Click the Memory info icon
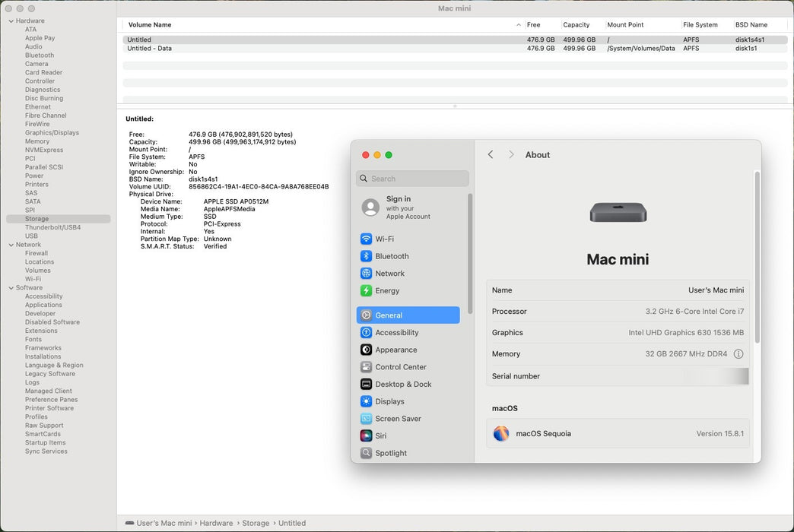The image size is (794, 532). pyautogui.click(x=738, y=354)
